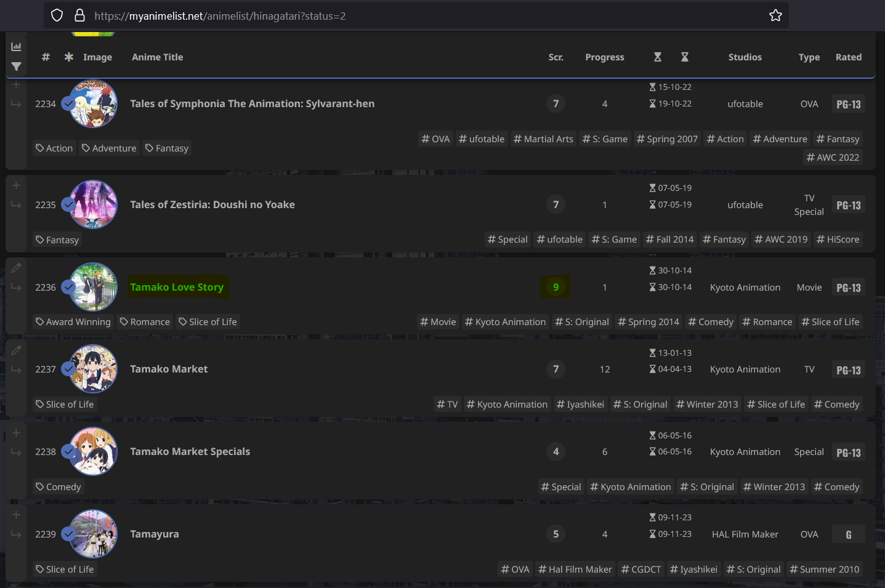Click the Image column header

click(98, 57)
